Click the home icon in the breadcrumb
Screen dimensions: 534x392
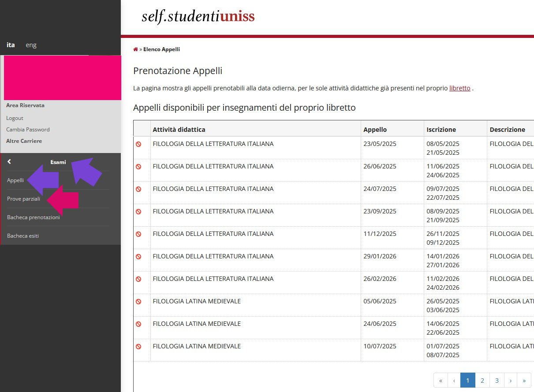click(135, 49)
